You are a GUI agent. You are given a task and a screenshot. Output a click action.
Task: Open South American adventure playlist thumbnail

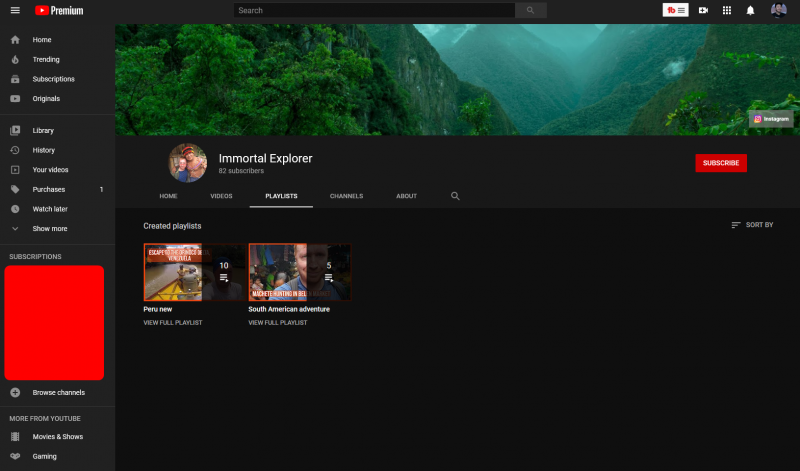coord(299,272)
